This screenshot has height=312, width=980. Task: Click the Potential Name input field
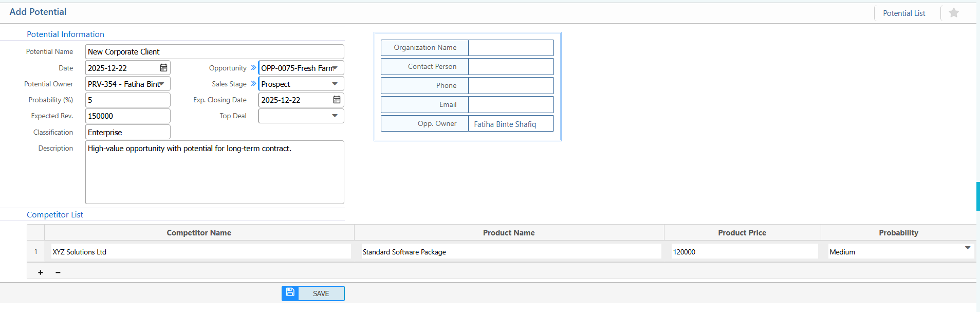[x=214, y=52]
